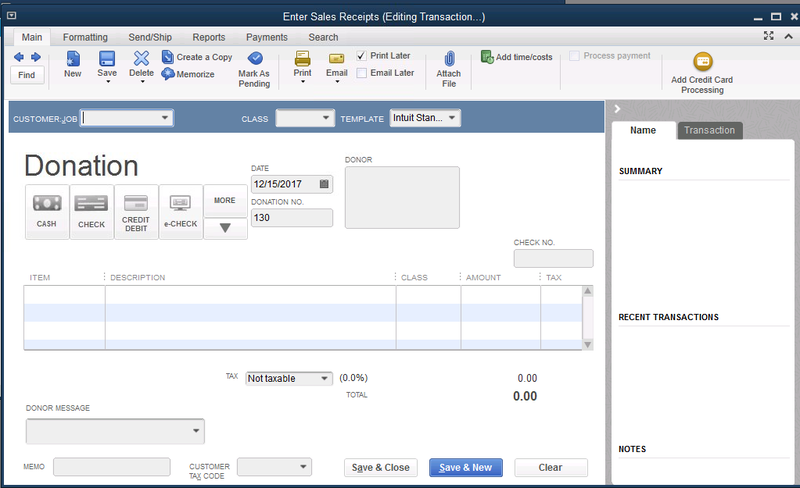The height and width of the screenshot is (488, 800).
Task: Select CASH payment method
Action: pyautogui.click(x=47, y=211)
